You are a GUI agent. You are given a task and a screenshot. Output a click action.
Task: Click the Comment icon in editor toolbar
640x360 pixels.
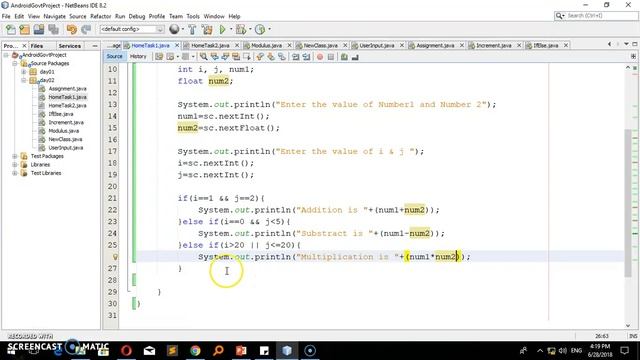344,57
